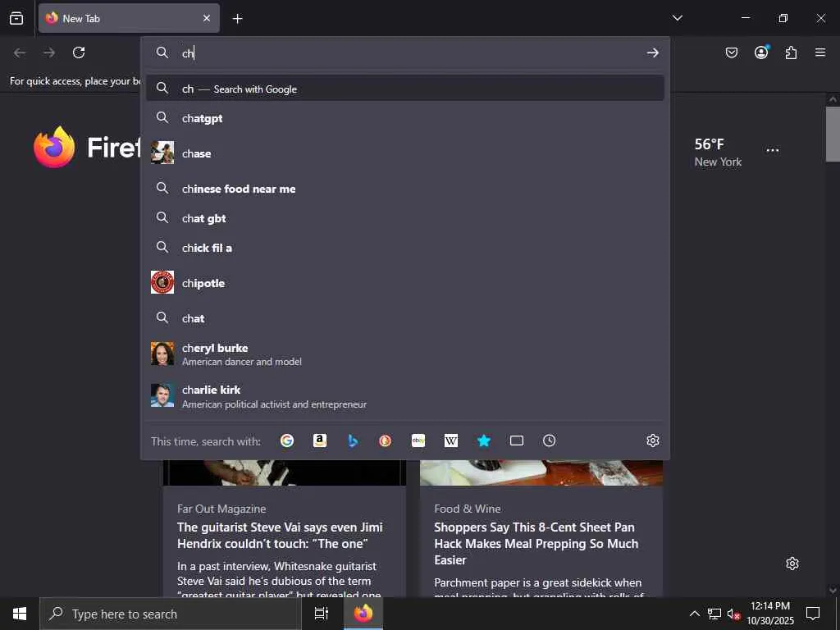
Task: Search open tabs with tab icon
Action: pos(517,441)
